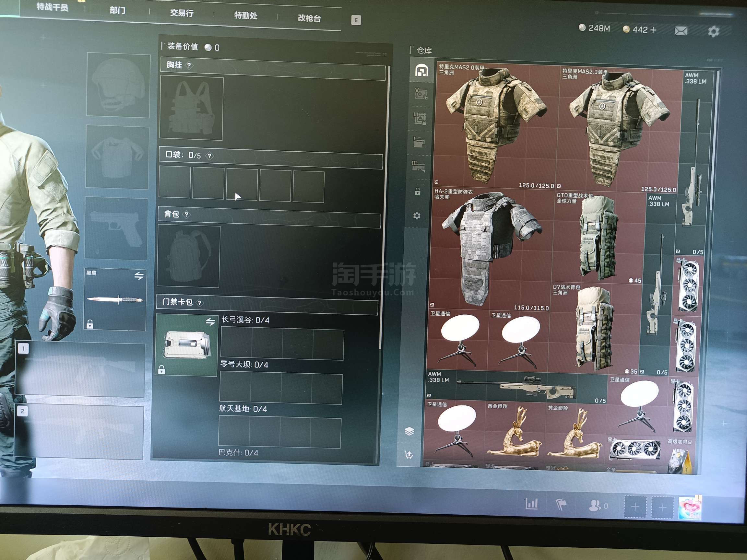Click the stack layers icon in the warehouse sidebar
The image size is (747, 560).
[x=409, y=431]
